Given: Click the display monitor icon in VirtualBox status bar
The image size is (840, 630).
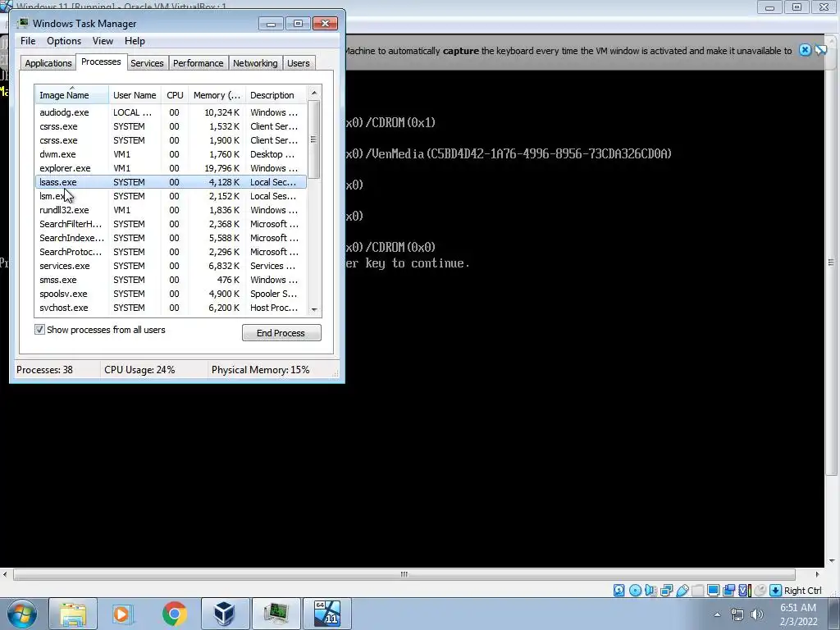Looking at the screenshot, I should click(713, 591).
